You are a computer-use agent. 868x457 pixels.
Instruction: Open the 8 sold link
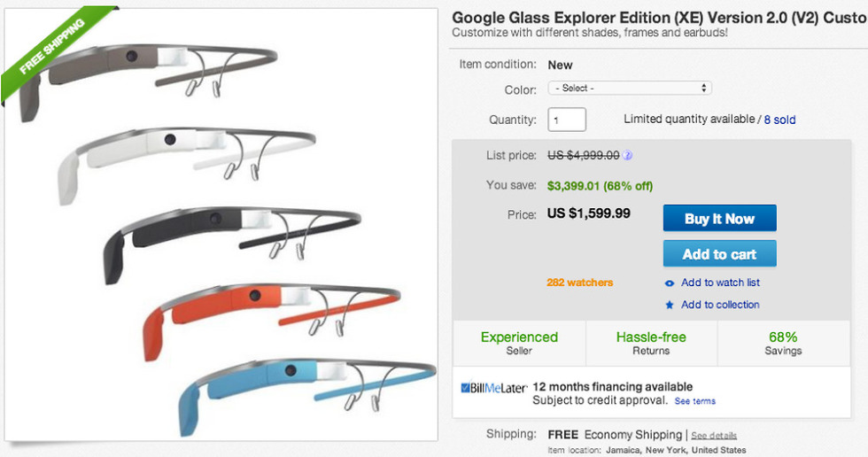tap(779, 120)
